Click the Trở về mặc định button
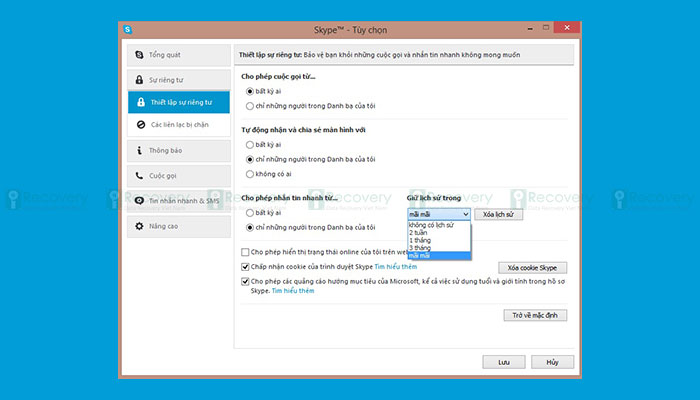This screenshot has height=400, width=700. tap(535, 315)
